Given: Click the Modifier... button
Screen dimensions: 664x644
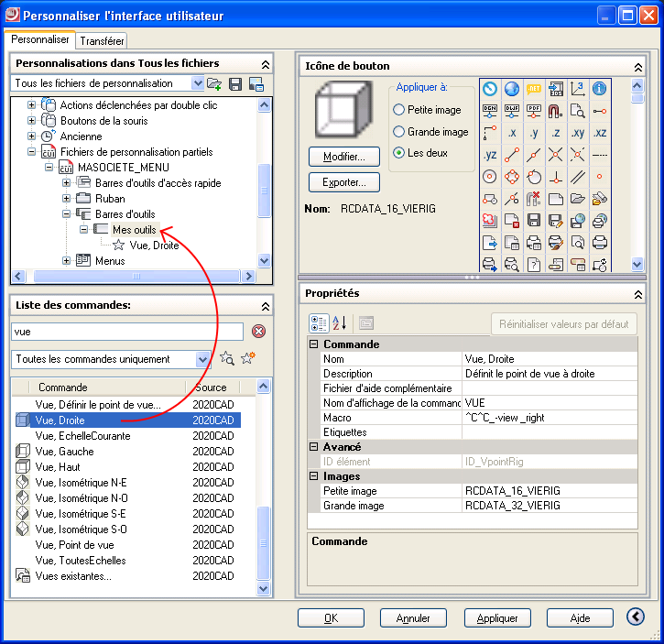Looking at the screenshot, I should coord(343,157).
